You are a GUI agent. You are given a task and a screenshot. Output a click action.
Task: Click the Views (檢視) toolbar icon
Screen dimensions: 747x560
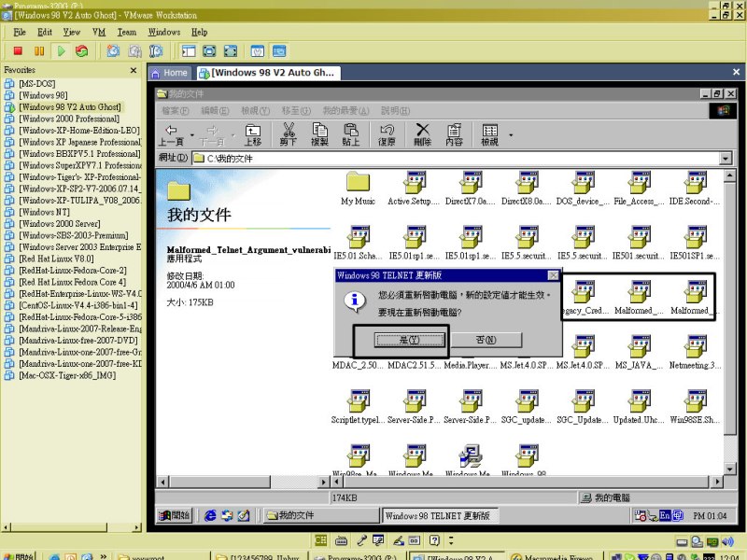click(x=489, y=134)
